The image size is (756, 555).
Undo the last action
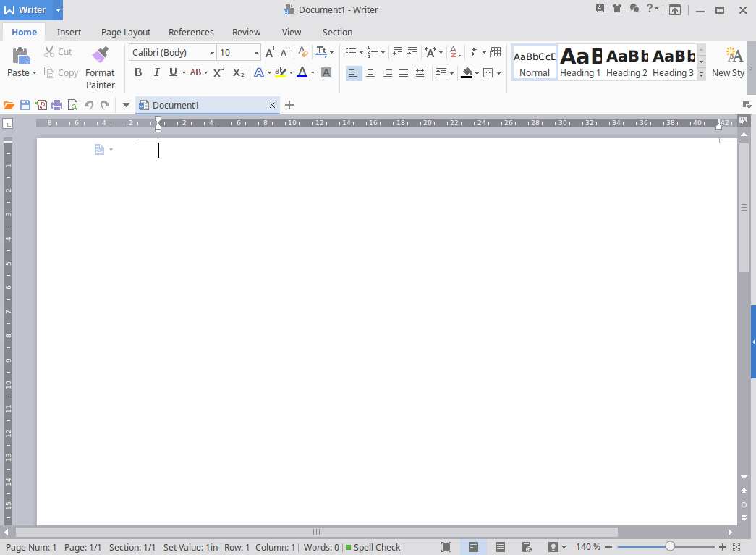(x=89, y=105)
